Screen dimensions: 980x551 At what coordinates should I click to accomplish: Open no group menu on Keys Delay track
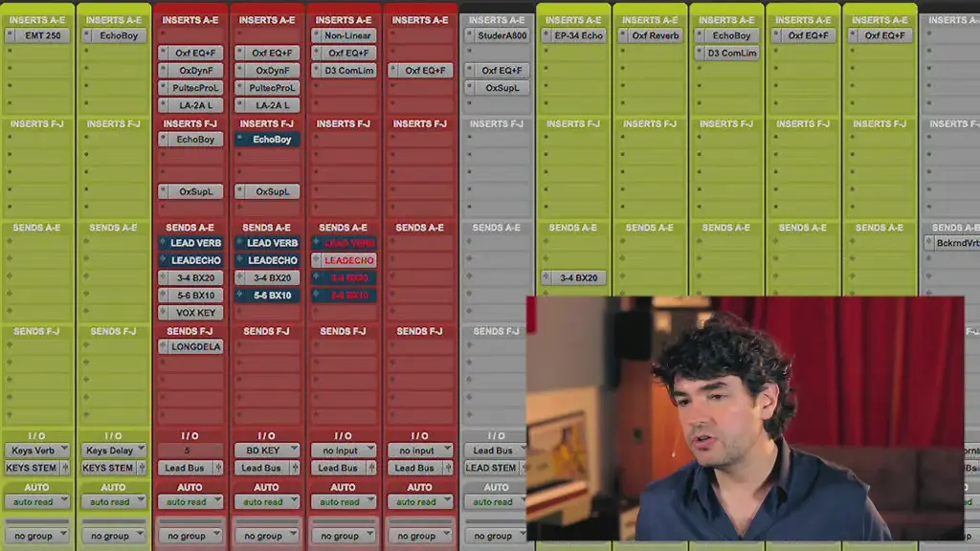pyautogui.click(x=114, y=536)
